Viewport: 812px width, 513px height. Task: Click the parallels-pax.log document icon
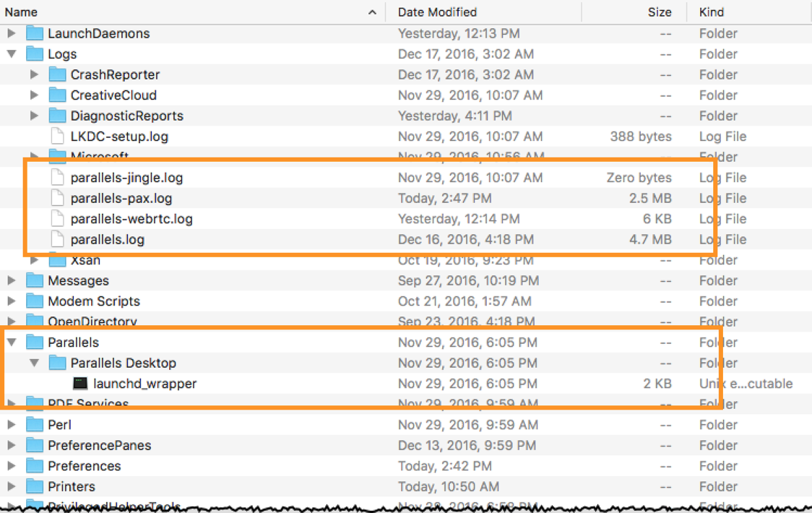pyautogui.click(x=58, y=198)
